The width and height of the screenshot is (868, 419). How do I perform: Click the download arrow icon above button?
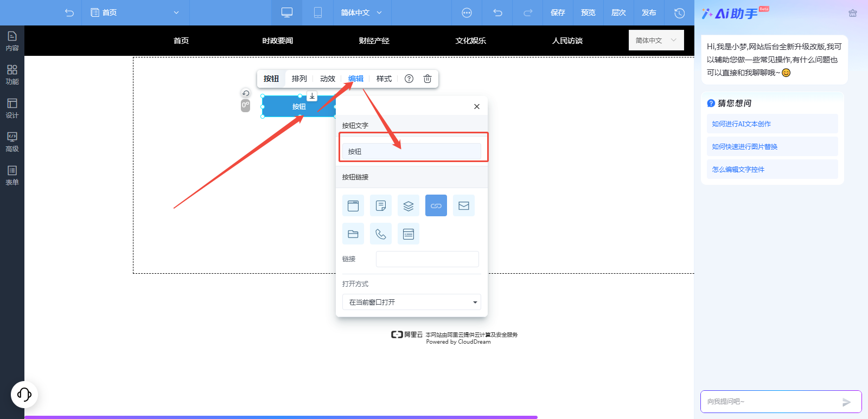(x=312, y=96)
